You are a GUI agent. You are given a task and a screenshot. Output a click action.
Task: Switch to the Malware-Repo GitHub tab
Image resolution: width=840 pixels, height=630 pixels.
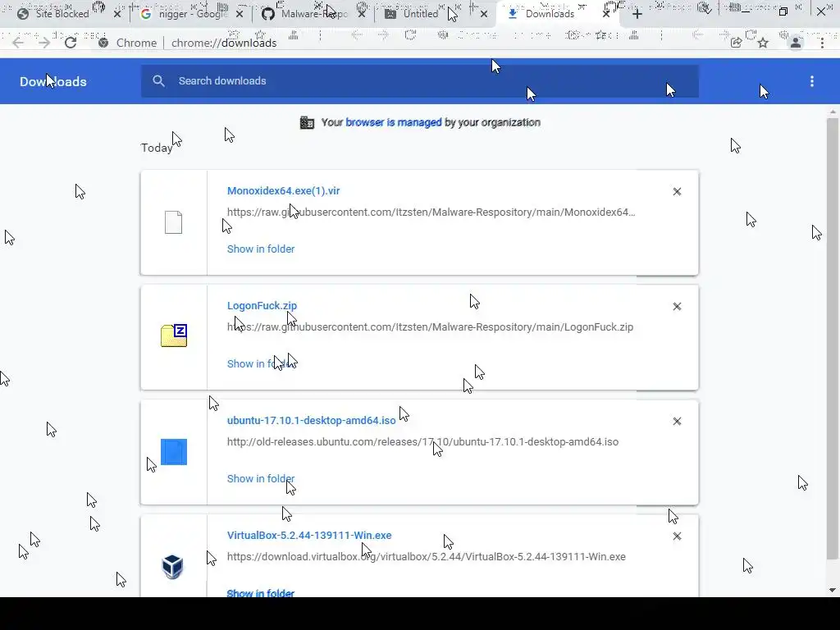314,14
